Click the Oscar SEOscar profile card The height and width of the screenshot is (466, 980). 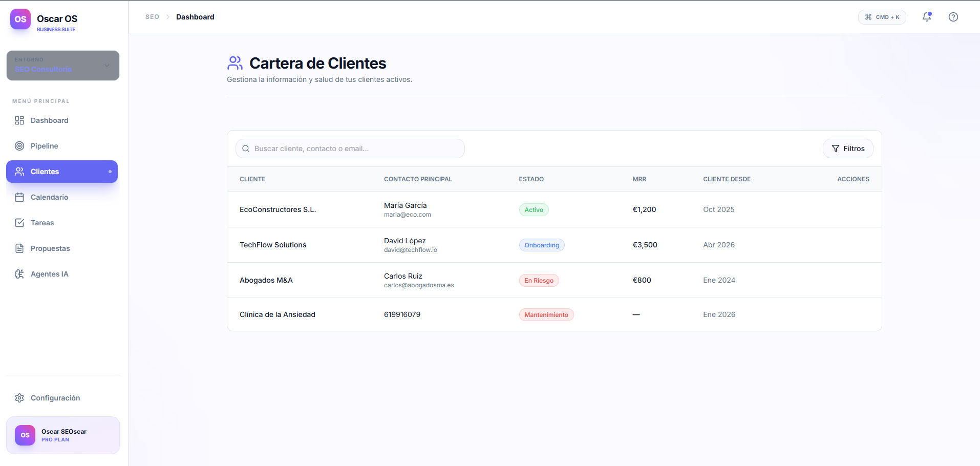[x=63, y=435]
